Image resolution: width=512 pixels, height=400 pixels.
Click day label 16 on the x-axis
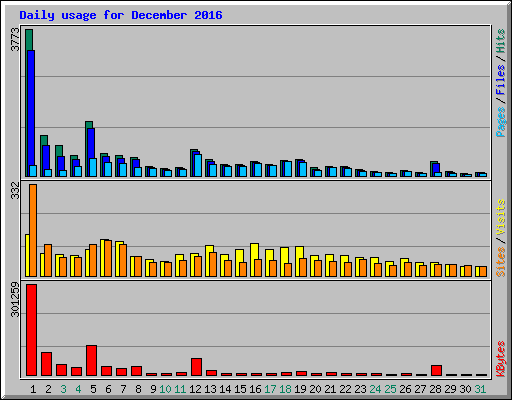(x=255, y=389)
